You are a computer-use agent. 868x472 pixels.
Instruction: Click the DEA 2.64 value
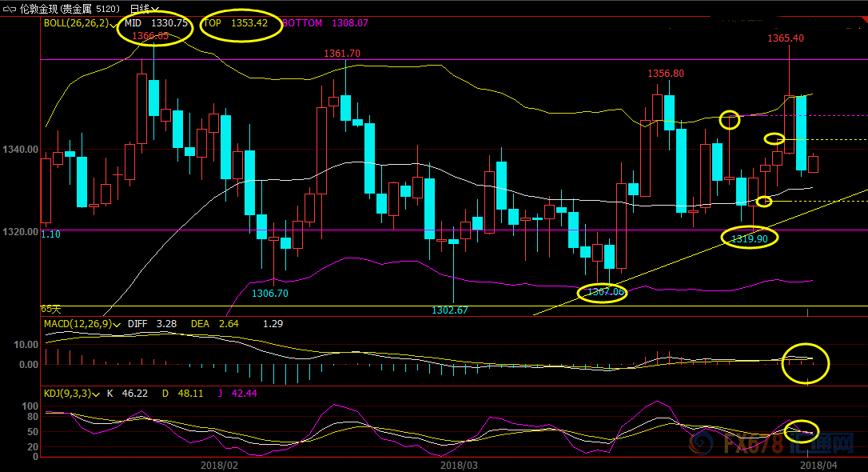click(x=215, y=324)
